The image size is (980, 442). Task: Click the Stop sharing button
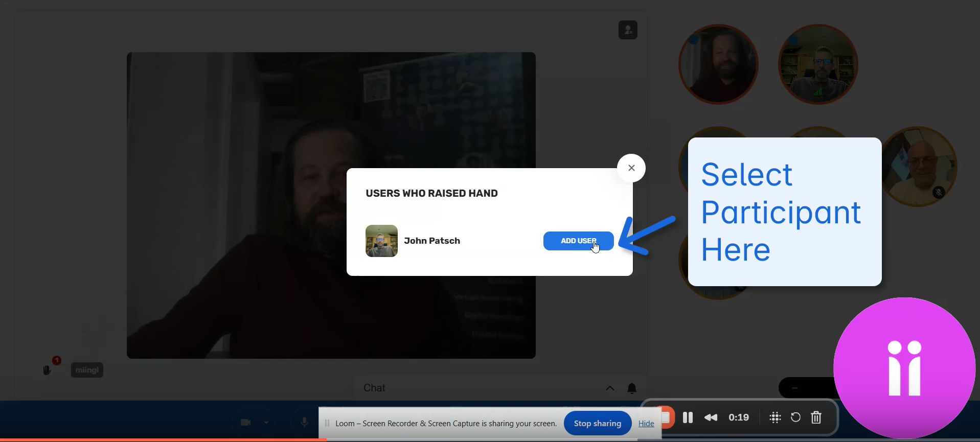(x=597, y=423)
